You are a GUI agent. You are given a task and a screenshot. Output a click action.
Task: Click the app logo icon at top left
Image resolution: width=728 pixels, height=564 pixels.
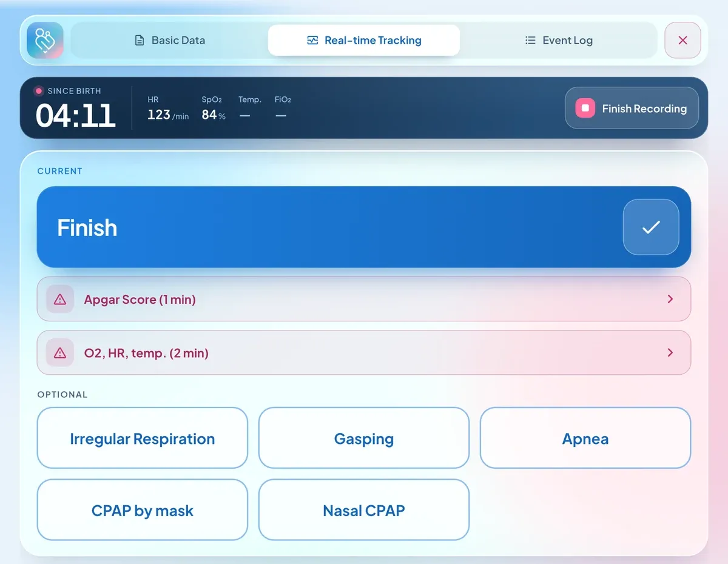[x=45, y=40]
